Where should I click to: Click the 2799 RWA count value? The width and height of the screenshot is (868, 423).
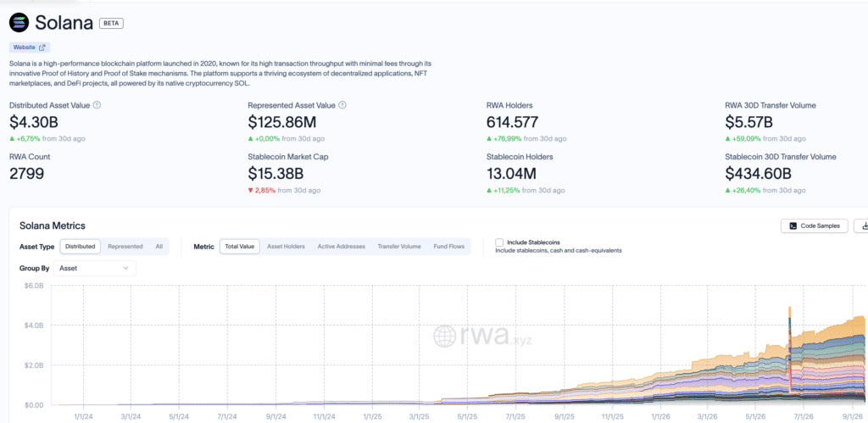[26, 173]
